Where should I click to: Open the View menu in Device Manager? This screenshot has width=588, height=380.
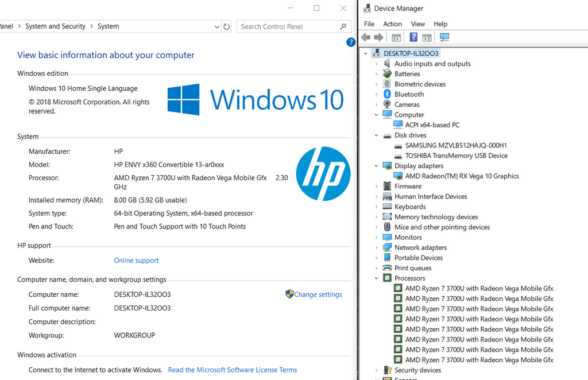coord(418,24)
